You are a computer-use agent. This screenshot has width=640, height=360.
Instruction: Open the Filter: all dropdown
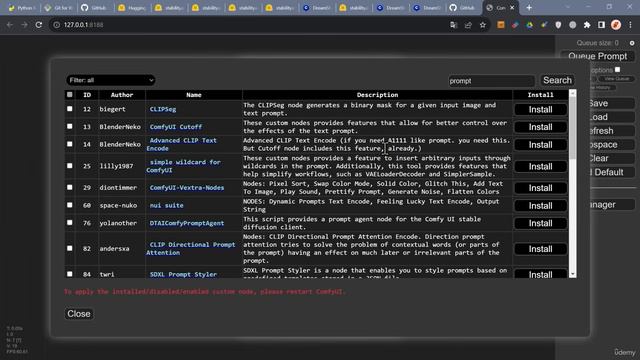pos(110,80)
